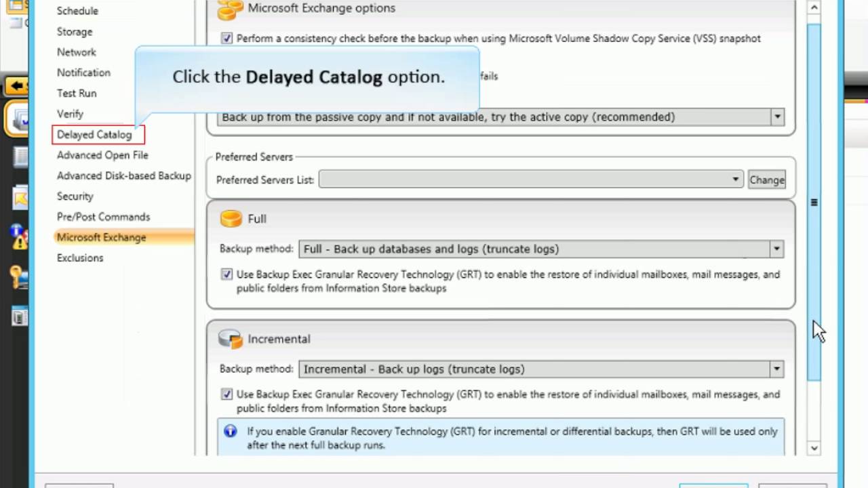Expand the Incremental backup method dropdown
Viewport: 868px width, 488px height.
776,369
